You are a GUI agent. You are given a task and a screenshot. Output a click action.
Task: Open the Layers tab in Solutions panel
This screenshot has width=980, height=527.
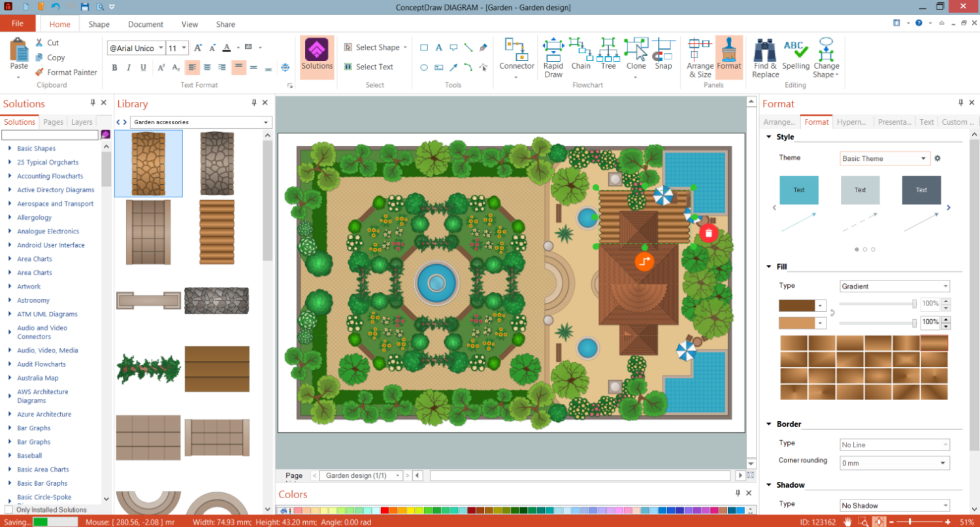[x=82, y=122]
